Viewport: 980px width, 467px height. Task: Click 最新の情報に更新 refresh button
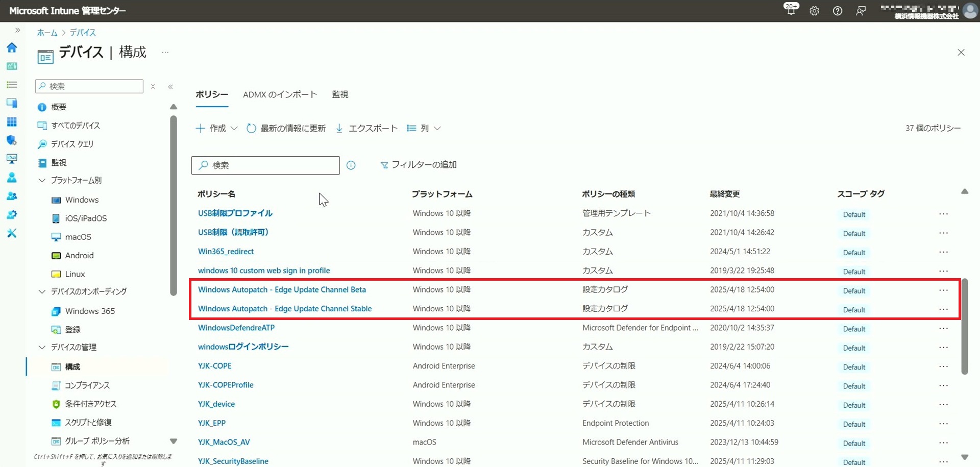pyautogui.click(x=286, y=129)
